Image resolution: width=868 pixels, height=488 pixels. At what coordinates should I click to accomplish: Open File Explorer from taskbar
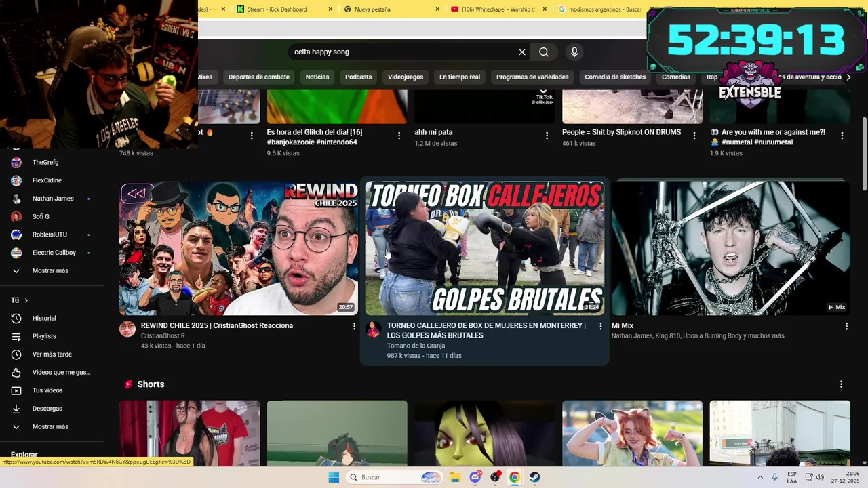coord(455,477)
